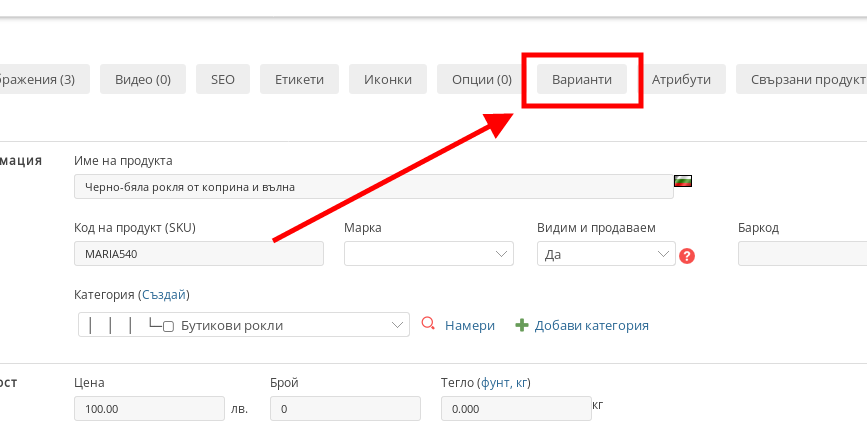The width and height of the screenshot is (867, 435).
Task: Expand the Видим и продаваем dropdown
Action: pyautogui.click(x=606, y=254)
